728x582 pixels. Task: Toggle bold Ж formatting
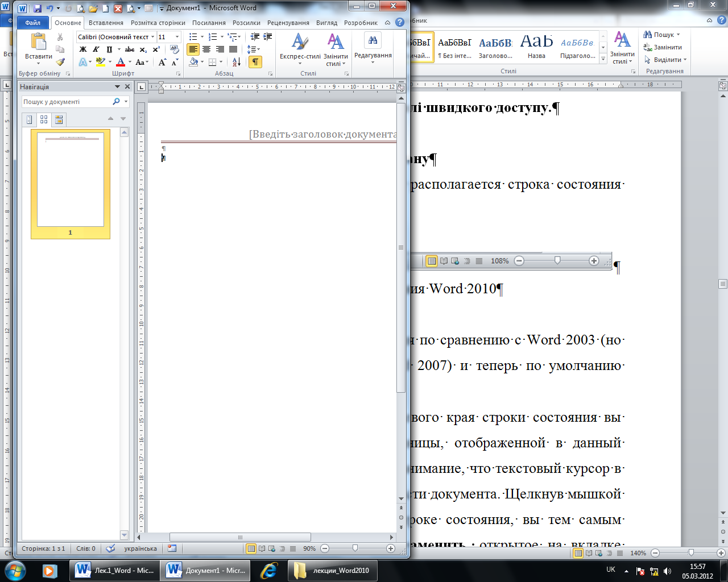coord(83,49)
